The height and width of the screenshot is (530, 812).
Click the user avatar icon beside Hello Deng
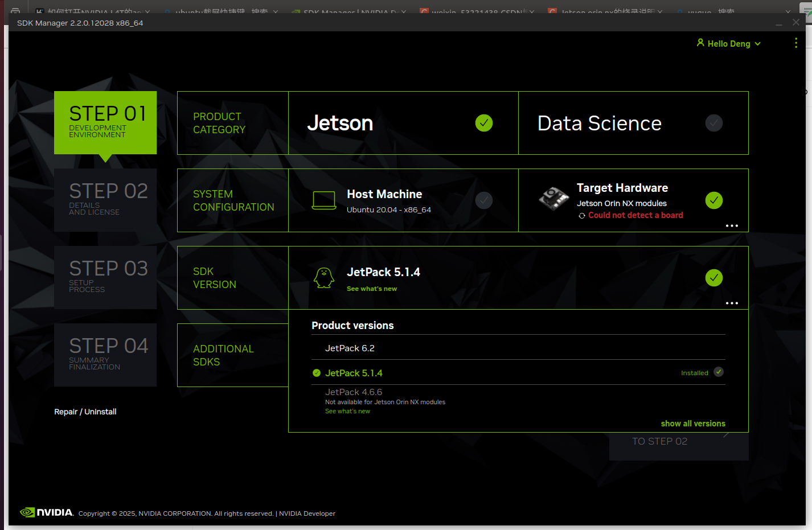tap(700, 43)
